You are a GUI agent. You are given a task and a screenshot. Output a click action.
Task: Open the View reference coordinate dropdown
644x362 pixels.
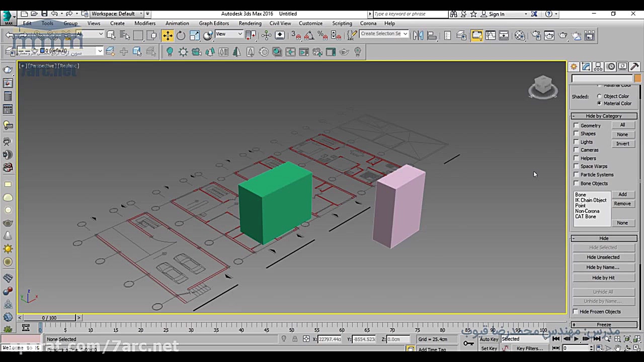tap(229, 34)
